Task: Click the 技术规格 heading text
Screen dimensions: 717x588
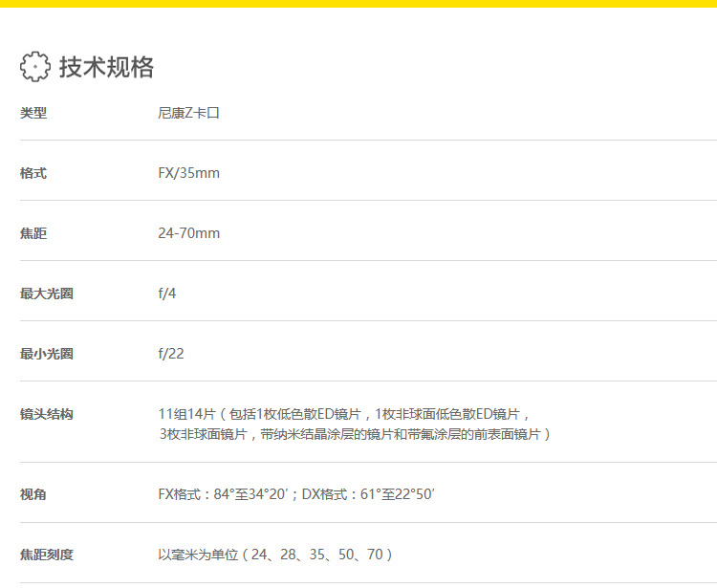Action: click(106, 67)
